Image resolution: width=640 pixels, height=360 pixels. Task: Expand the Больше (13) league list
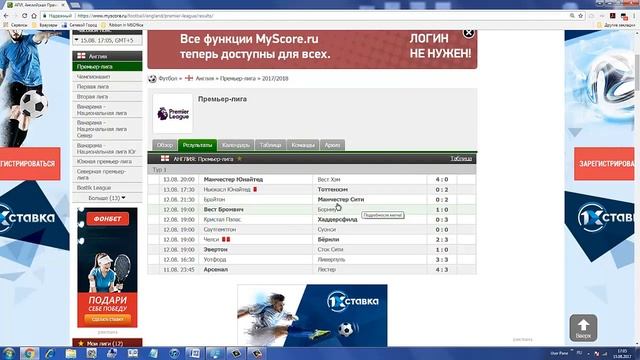(x=107, y=198)
